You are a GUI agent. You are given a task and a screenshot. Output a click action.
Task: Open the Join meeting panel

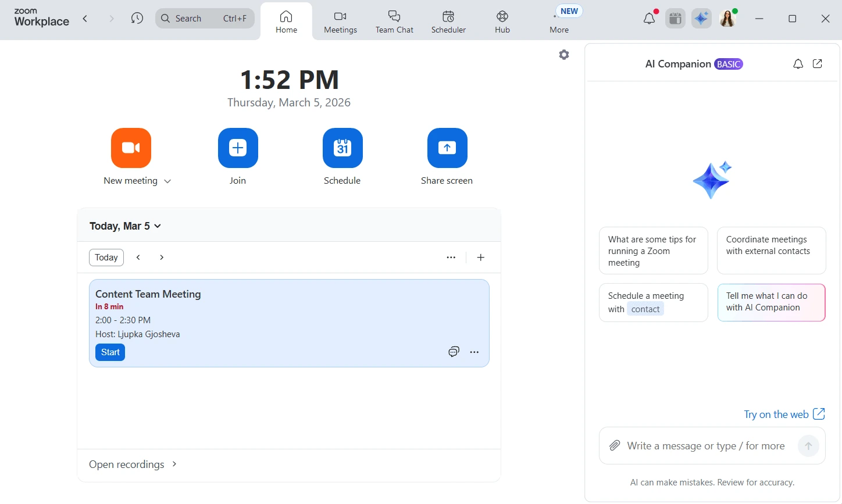238,148
